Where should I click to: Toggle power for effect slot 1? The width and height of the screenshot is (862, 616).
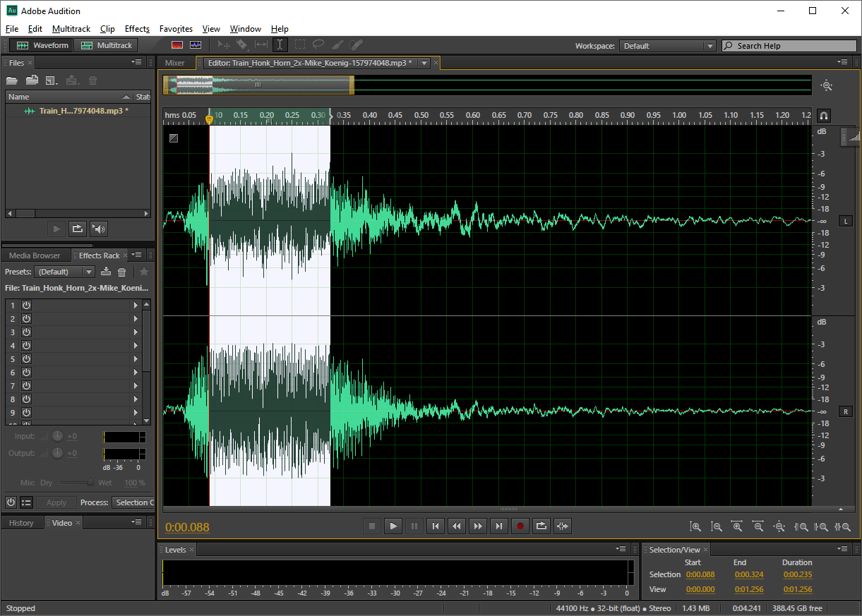26,306
